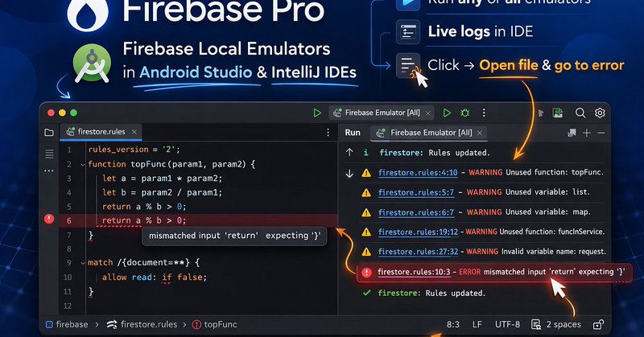Open the Project folder tool window icon
644x337 pixels.
click(49, 132)
